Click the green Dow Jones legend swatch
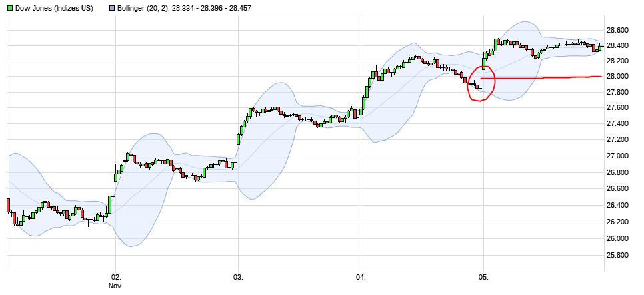The height and width of the screenshot is (295, 644). 10,8
